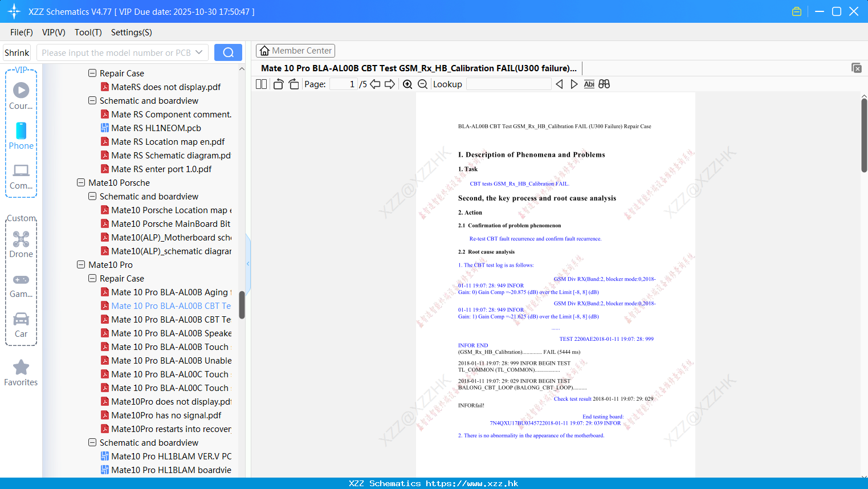Open Mate10(ALP)_Motherboard schematic file
868x489 pixels.
[x=166, y=238]
